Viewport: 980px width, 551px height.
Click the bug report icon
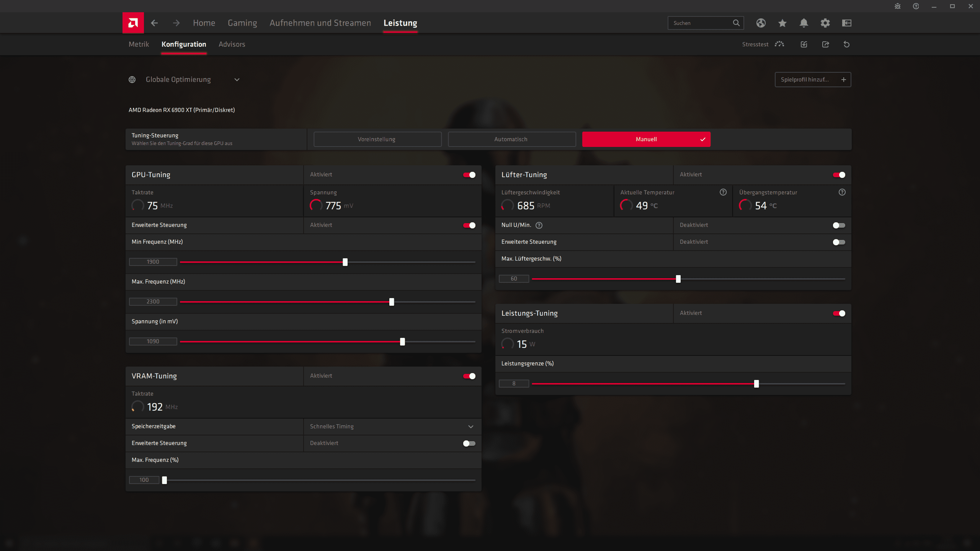897,6
